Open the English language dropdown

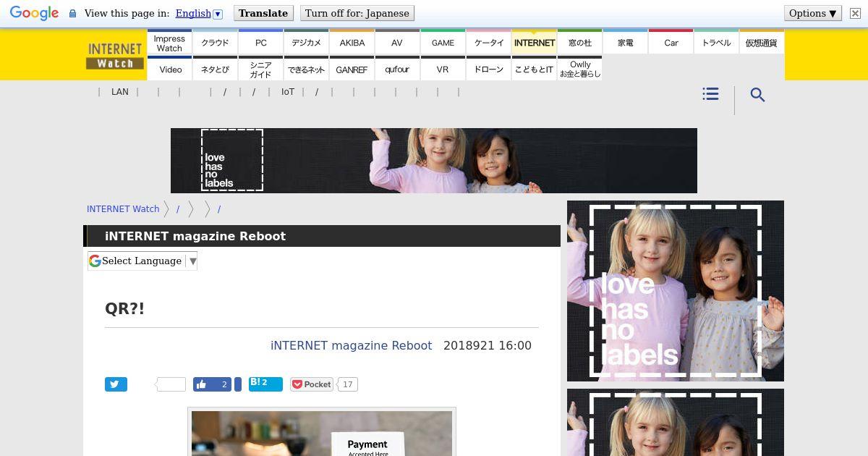coord(199,13)
